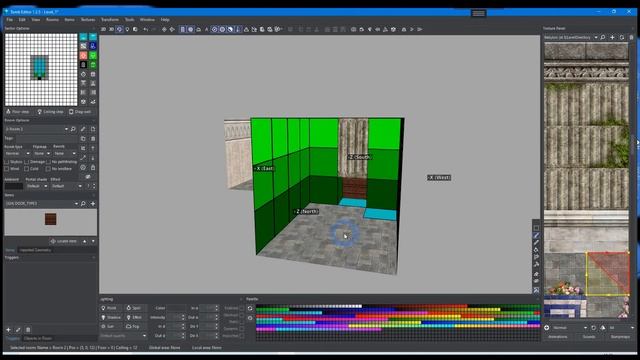This screenshot has height=360, width=640.
Task: Click the 'A' toolbar icon
Action: click(206, 29)
